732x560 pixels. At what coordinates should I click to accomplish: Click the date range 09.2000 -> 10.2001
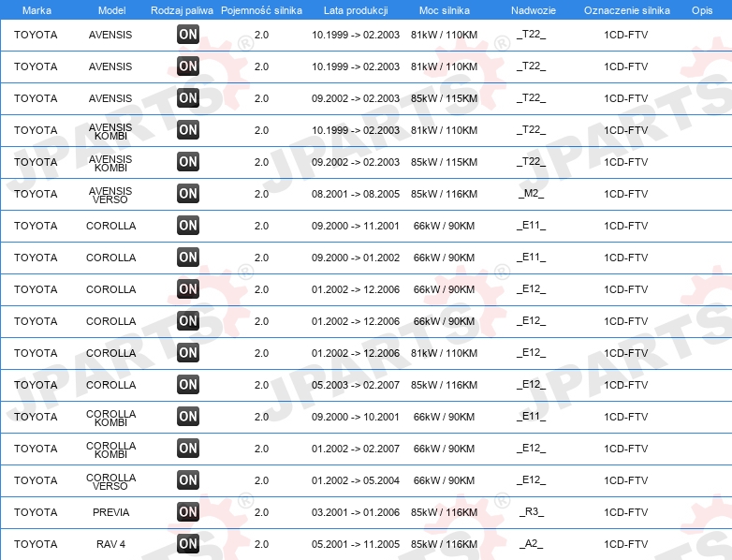[356, 417]
